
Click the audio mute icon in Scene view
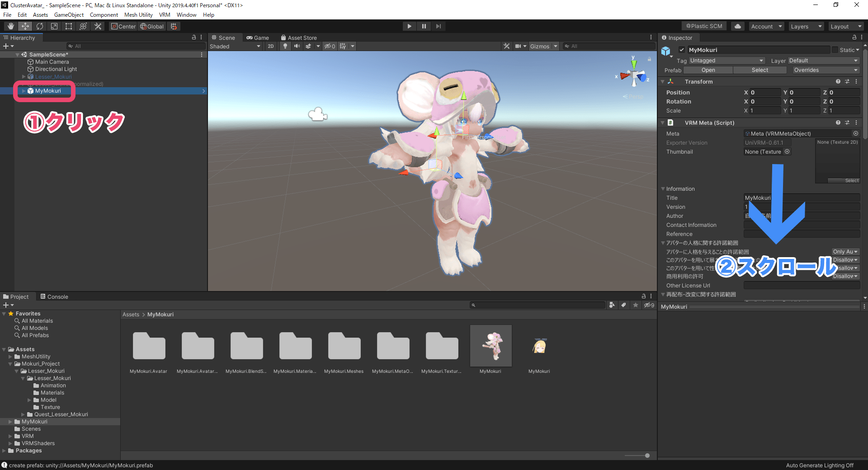[297, 46]
